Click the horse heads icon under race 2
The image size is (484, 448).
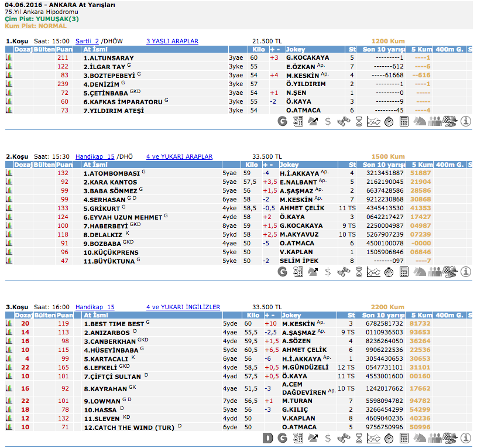point(420,272)
